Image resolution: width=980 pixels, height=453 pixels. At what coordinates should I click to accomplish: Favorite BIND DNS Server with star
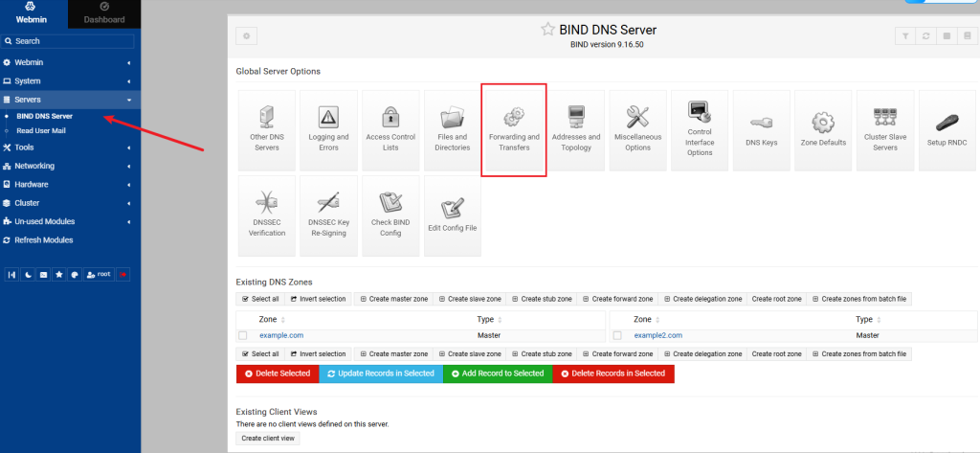547,30
